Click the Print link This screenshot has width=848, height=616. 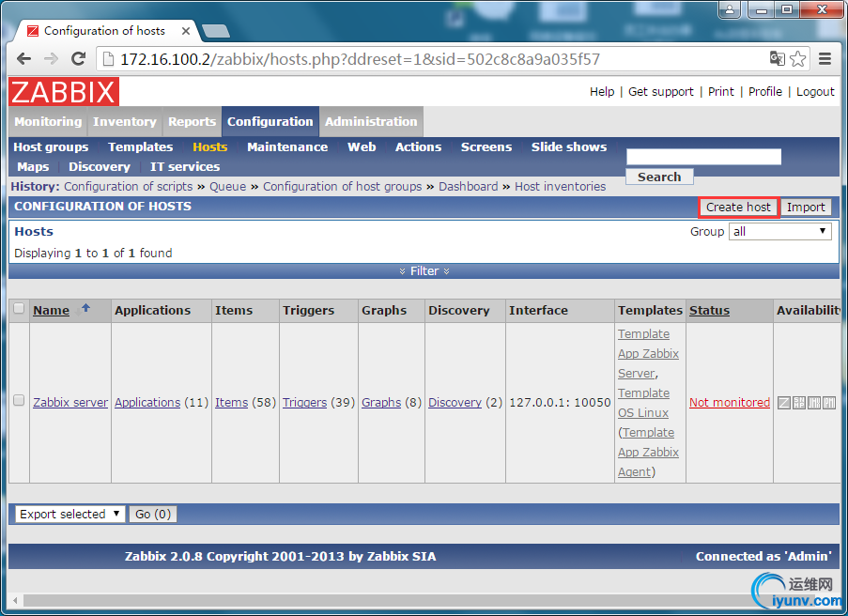click(721, 91)
